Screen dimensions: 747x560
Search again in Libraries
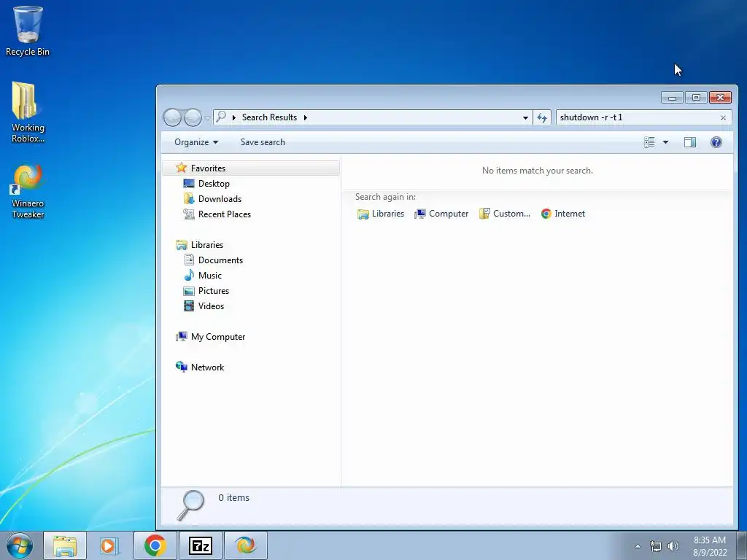tap(381, 214)
